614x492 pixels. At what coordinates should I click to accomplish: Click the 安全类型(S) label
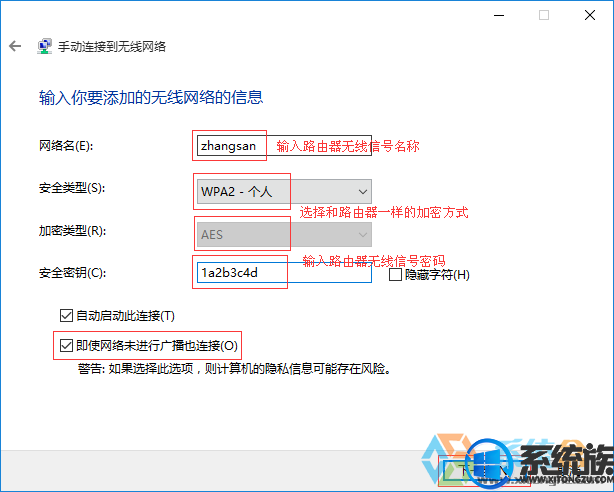click(72, 188)
